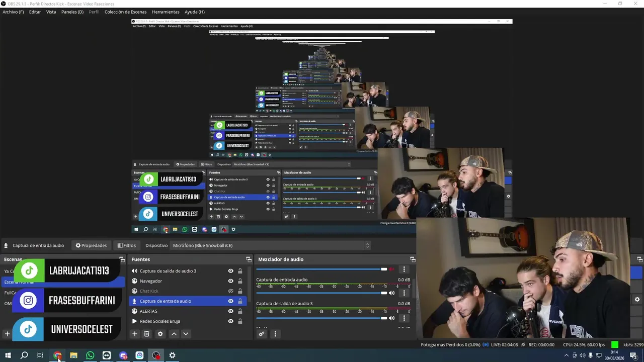Select the Navegador source row
Viewport: 644px width, 362px height.
tap(189, 281)
